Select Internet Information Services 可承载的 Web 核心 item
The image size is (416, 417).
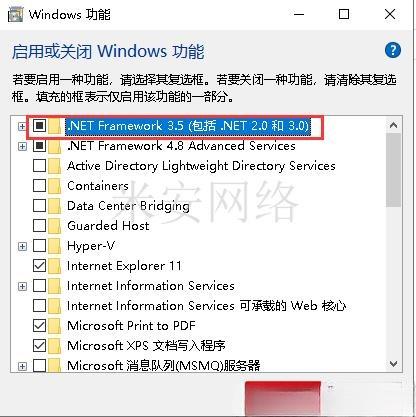coord(207,306)
